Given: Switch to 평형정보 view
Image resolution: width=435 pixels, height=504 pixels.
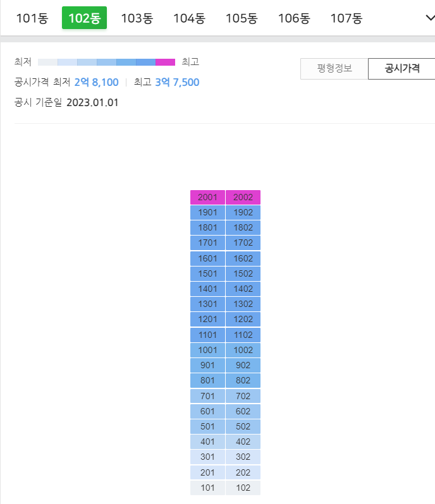Looking at the screenshot, I should (x=334, y=68).
